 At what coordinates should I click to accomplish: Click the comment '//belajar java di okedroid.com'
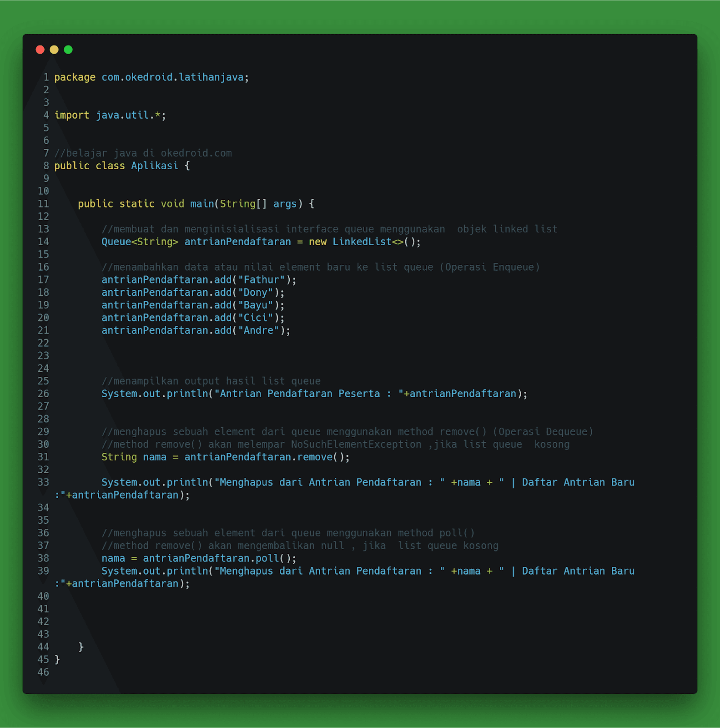[143, 153]
